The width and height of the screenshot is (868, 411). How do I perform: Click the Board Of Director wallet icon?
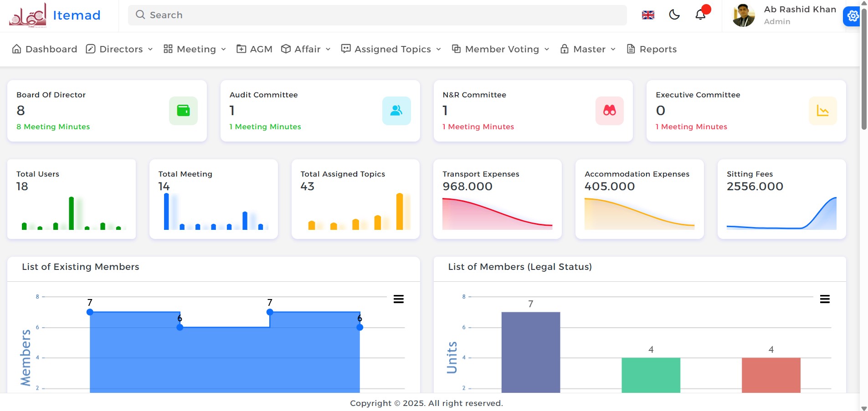click(183, 111)
